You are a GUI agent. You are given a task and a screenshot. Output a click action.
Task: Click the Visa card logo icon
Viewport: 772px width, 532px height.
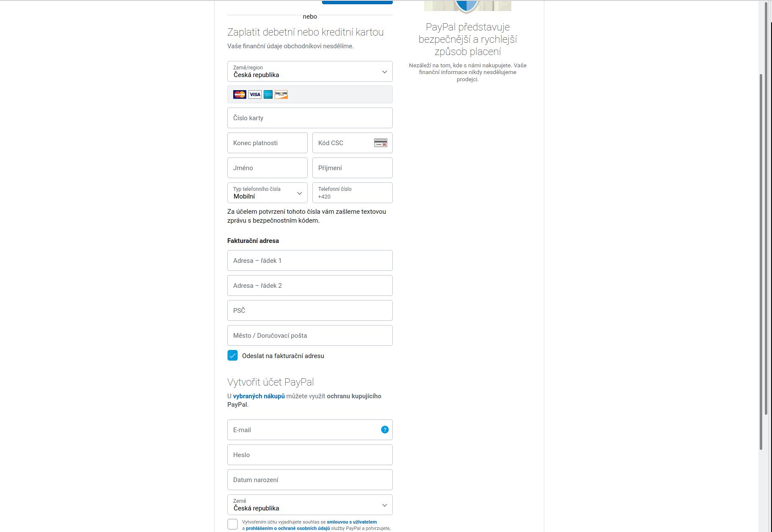[255, 94]
